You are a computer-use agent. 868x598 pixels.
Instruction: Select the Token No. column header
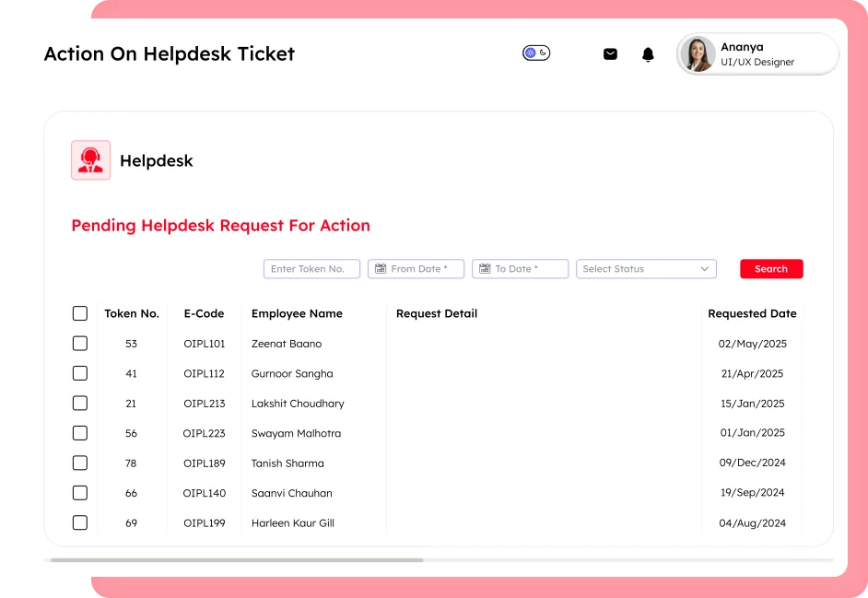(132, 313)
